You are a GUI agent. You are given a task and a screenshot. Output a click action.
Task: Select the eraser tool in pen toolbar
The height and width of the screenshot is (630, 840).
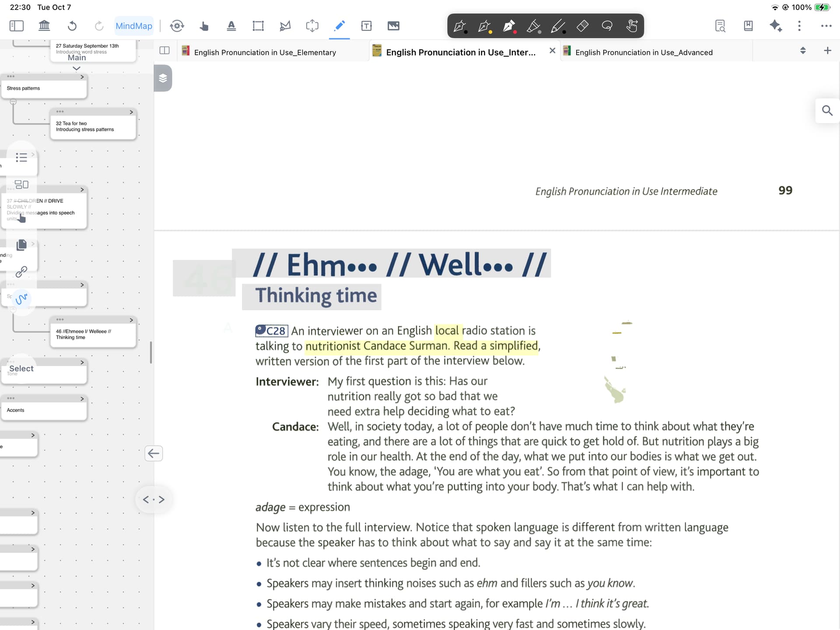(582, 26)
